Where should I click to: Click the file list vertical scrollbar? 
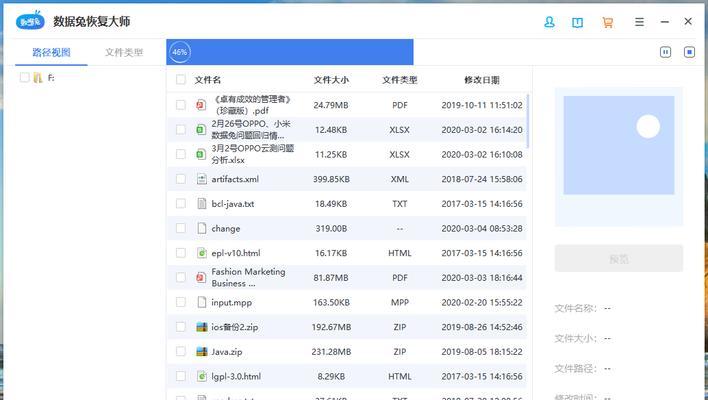(528, 121)
